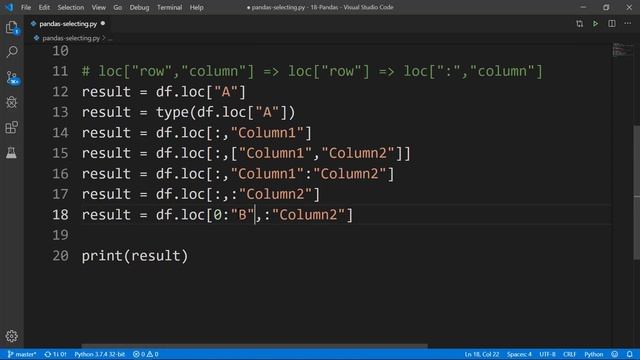
Task: Open changes compare icon in editor toolbar
Action: point(579,24)
